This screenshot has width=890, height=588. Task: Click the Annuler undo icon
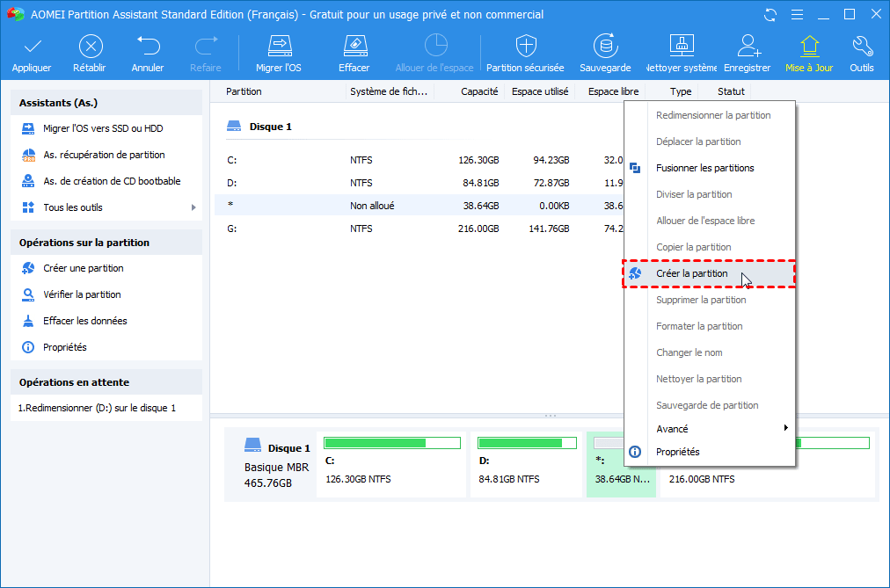pyautogui.click(x=148, y=46)
